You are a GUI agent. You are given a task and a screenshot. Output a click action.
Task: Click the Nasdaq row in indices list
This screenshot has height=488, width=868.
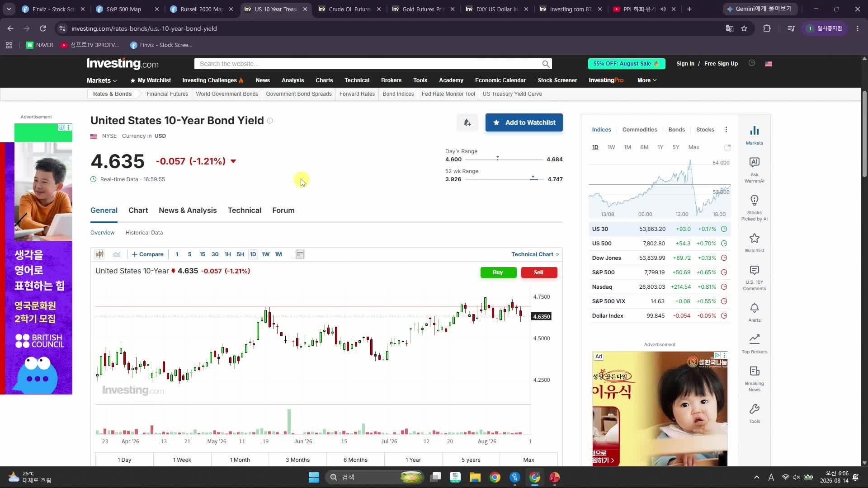[x=660, y=287]
